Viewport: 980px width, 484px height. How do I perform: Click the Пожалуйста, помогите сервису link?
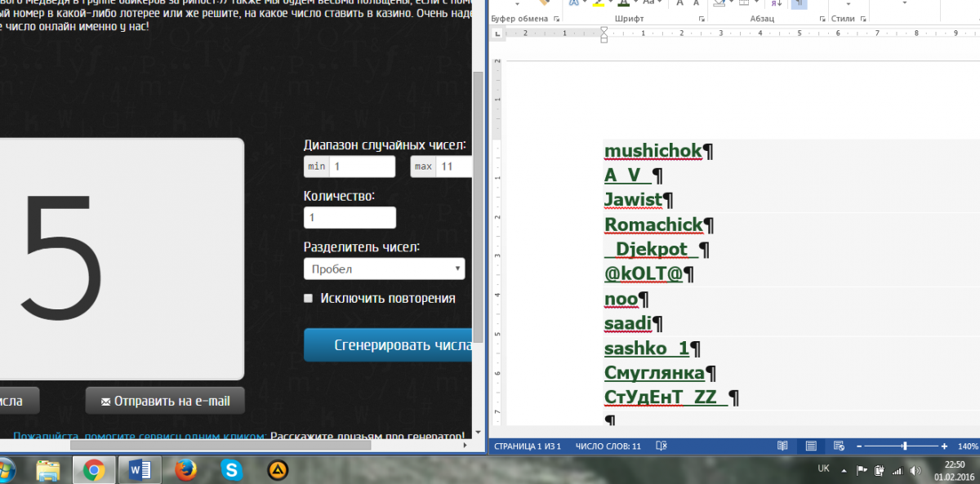(140, 437)
